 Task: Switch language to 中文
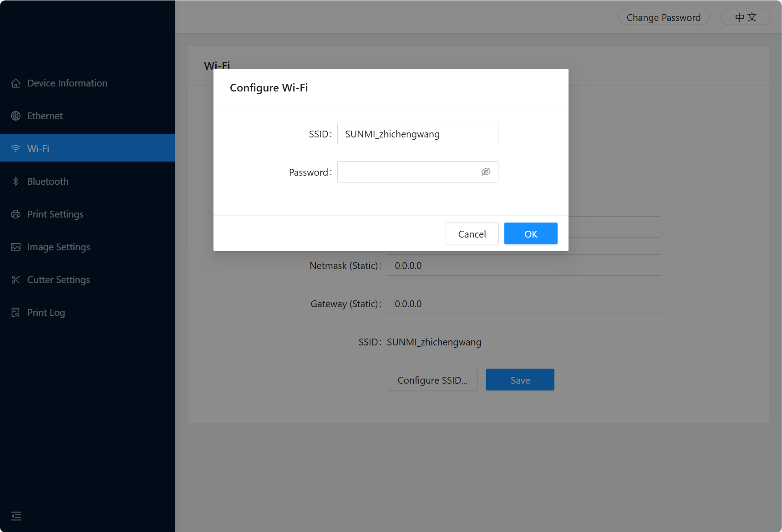pos(745,17)
